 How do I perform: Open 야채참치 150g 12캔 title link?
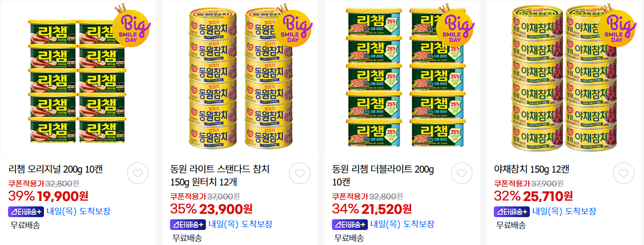tap(534, 169)
